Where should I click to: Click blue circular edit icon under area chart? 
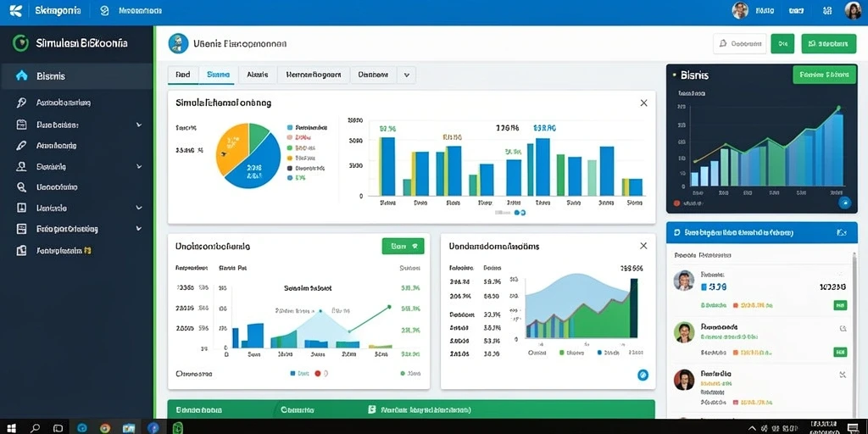pyautogui.click(x=643, y=375)
